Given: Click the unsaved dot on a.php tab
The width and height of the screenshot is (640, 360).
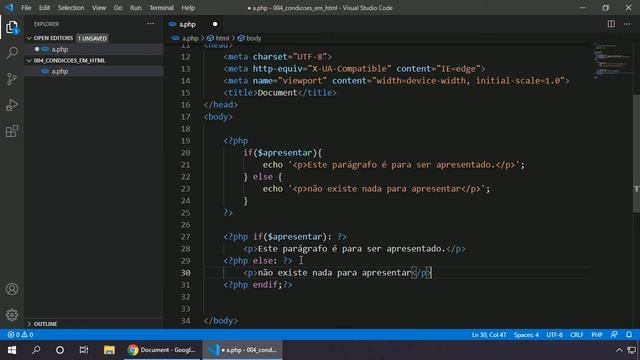Looking at the screenshot, I should coord(215,24).
